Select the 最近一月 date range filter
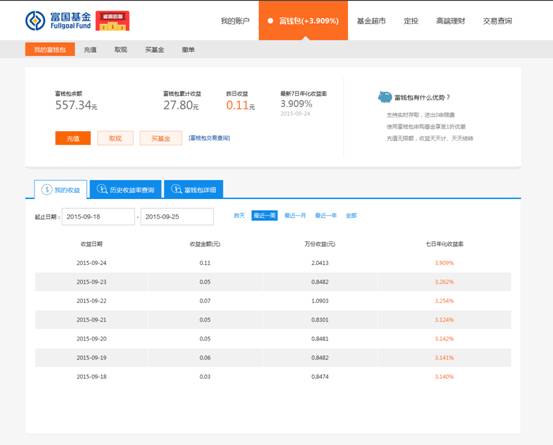The image size is (553, 445). point(295,215)
